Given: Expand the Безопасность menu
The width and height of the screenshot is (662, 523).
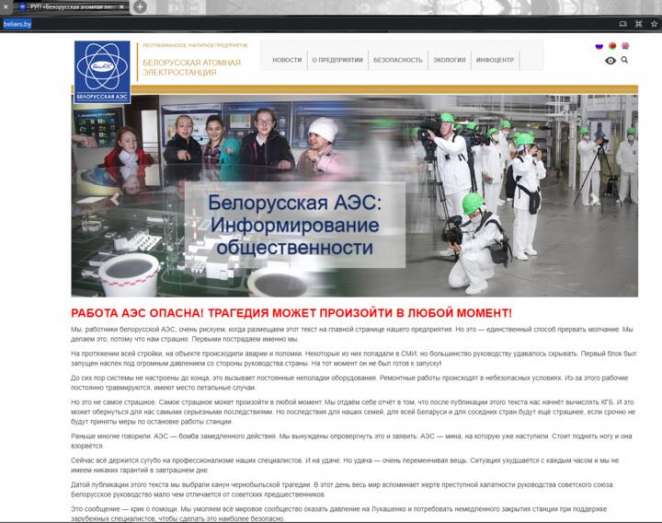Looking at the screenshot, I should click(x=398, y=60).
